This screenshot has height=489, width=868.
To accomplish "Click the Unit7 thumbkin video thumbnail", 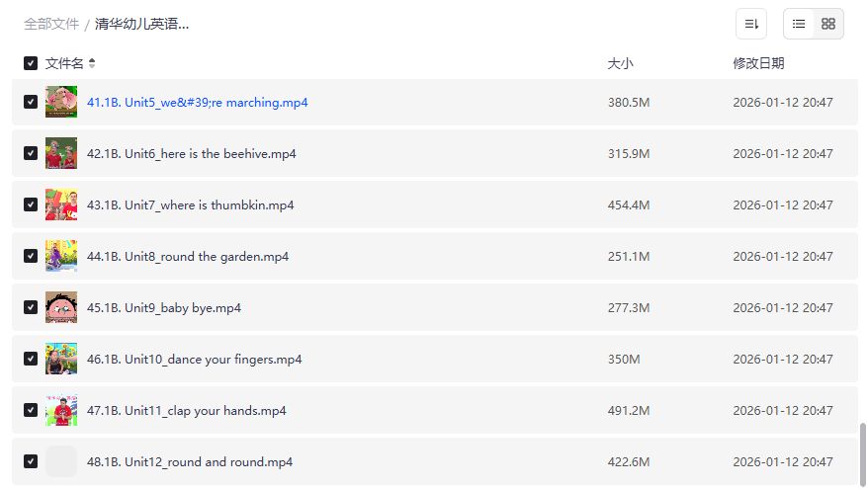I will 61,205.
